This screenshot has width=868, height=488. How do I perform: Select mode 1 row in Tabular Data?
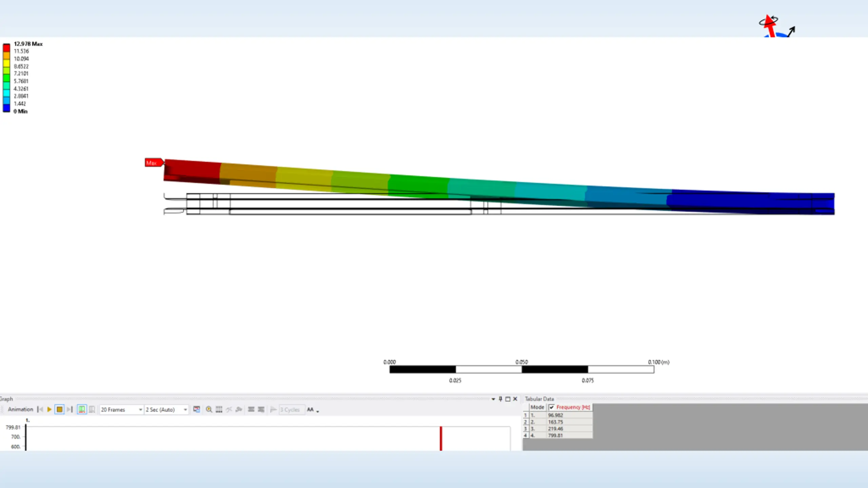pyautogui.click(x=555, y=415)
